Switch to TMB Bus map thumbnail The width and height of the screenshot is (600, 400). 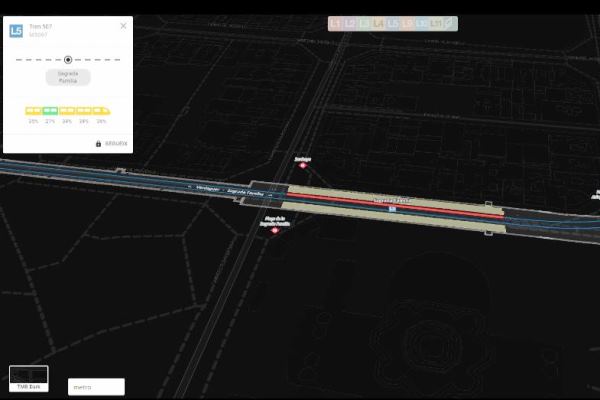[28, 376]
